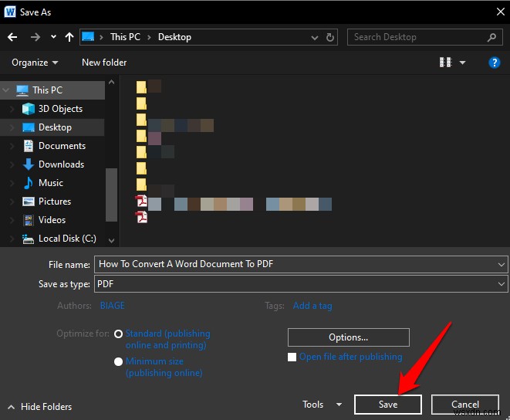510x420 pixels.
Task: Choose Minimum size radio option
Action: coord(118,361)
